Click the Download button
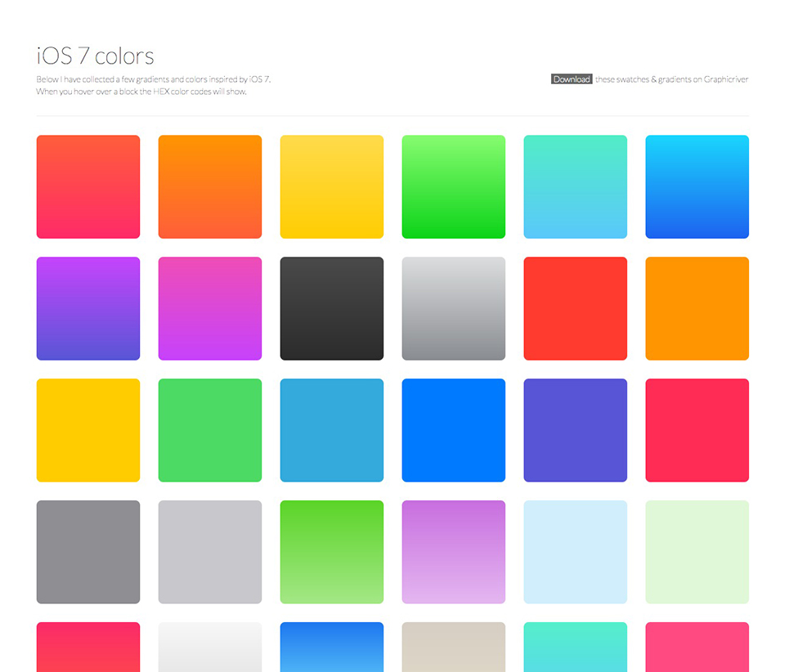785x672 pixels. pos(571,79)
